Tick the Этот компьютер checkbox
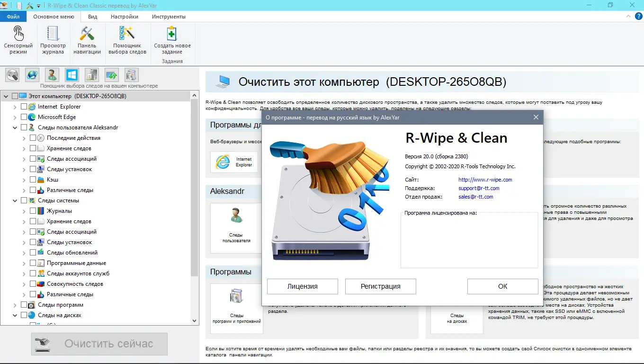The width and height of the screenshot is (644, 364). pos(15,96)
